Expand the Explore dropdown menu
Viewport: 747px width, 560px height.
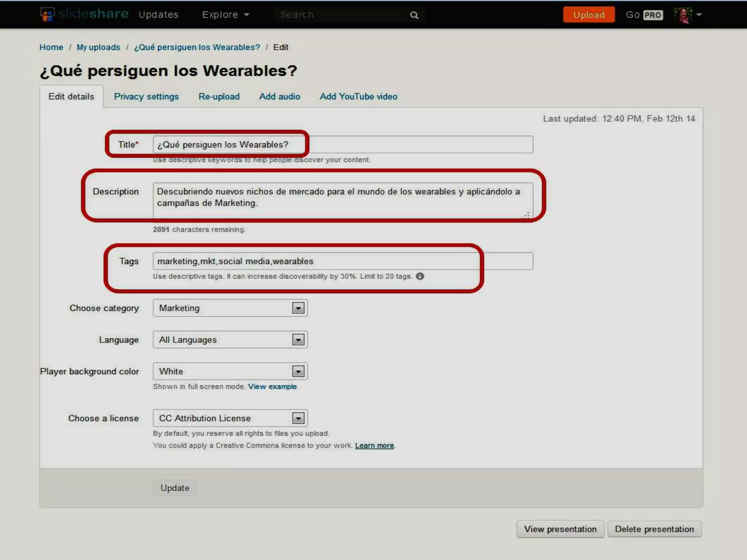point(225,15)
